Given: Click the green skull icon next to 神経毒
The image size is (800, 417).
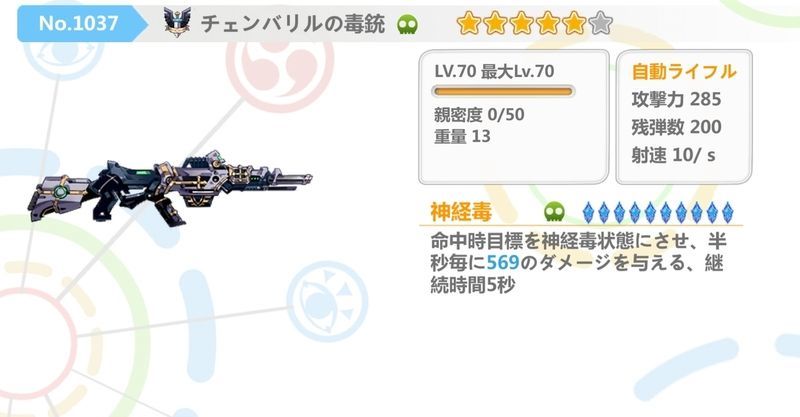Looking at the screenshot, I should pyautogui.click(x=555, y=212).
